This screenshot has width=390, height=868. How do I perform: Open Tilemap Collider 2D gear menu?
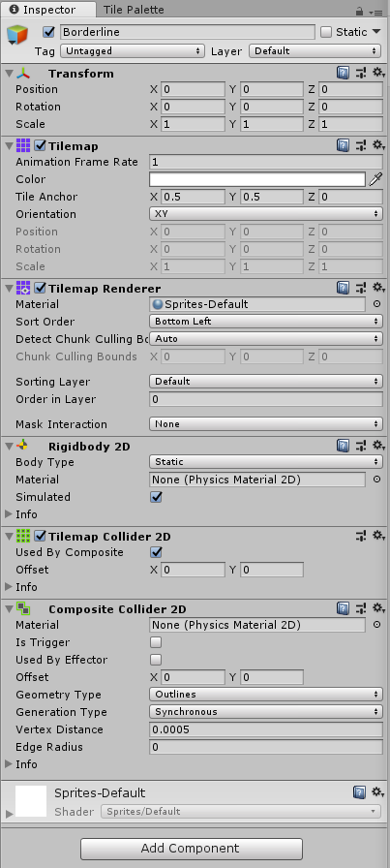tap(377, 536)
